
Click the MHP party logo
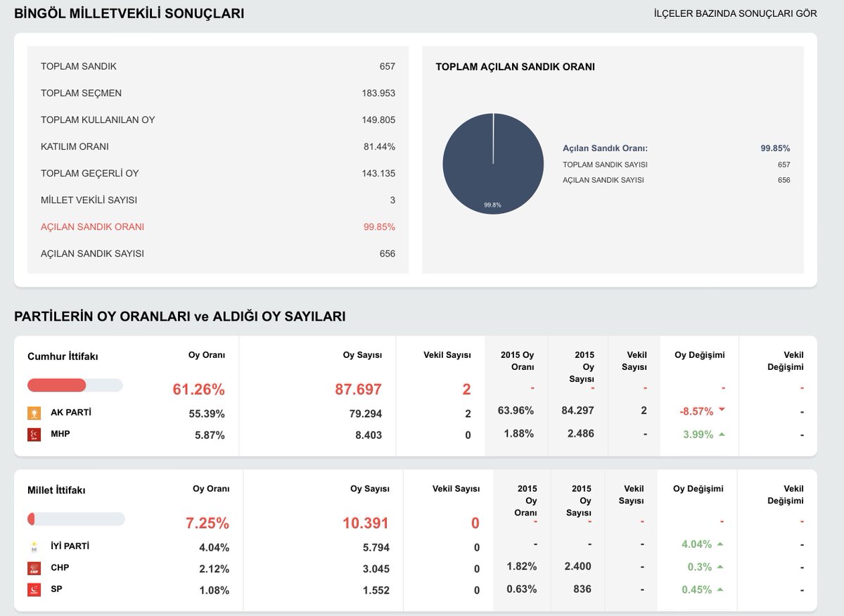(x=34, y=435)
